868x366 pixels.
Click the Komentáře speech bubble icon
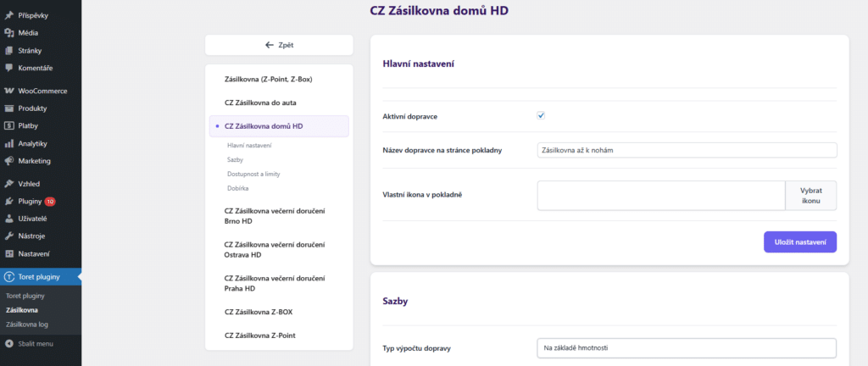pyautogui.click(x=8, y=69)
